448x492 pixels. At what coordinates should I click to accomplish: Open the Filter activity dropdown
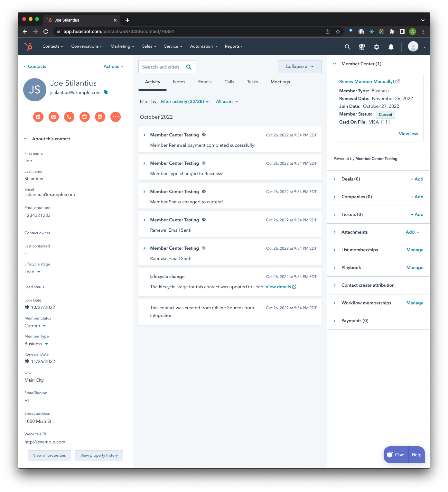(184, 101)
